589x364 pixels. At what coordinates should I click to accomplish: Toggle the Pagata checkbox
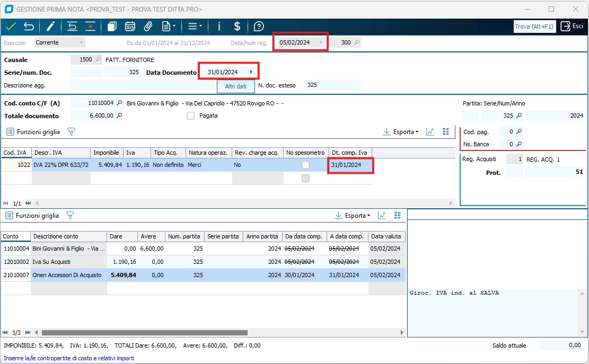191,116
